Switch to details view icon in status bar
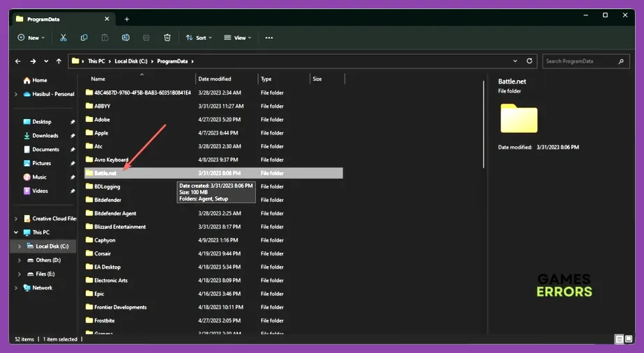Screen dimensions: 644x353 pos(619,339)
